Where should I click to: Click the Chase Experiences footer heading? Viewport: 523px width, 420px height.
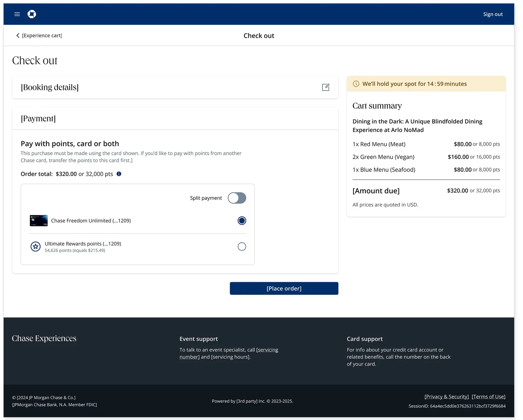point(44,338)
